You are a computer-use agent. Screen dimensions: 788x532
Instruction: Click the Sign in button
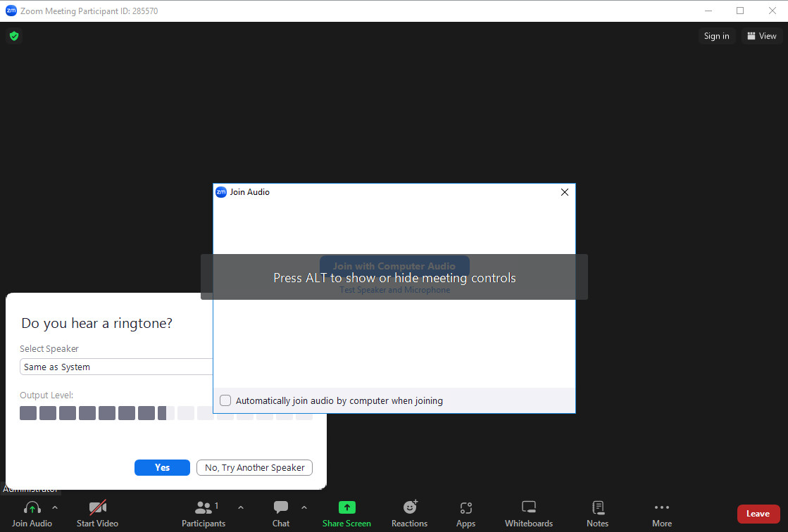(717, 36)
